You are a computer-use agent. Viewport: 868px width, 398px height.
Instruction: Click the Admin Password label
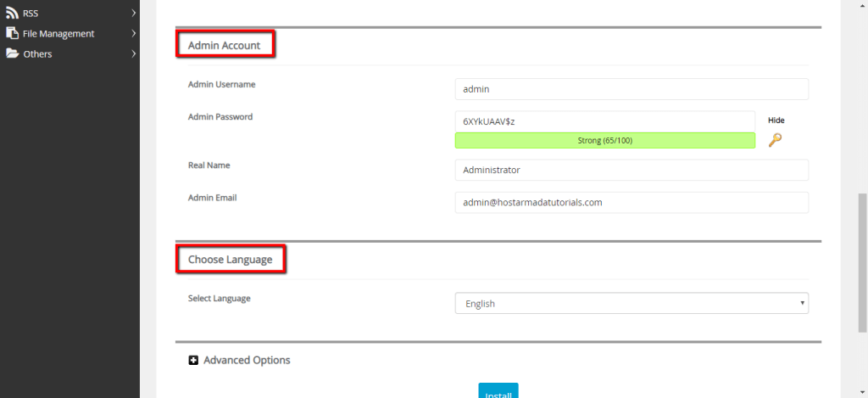[220, 117]
